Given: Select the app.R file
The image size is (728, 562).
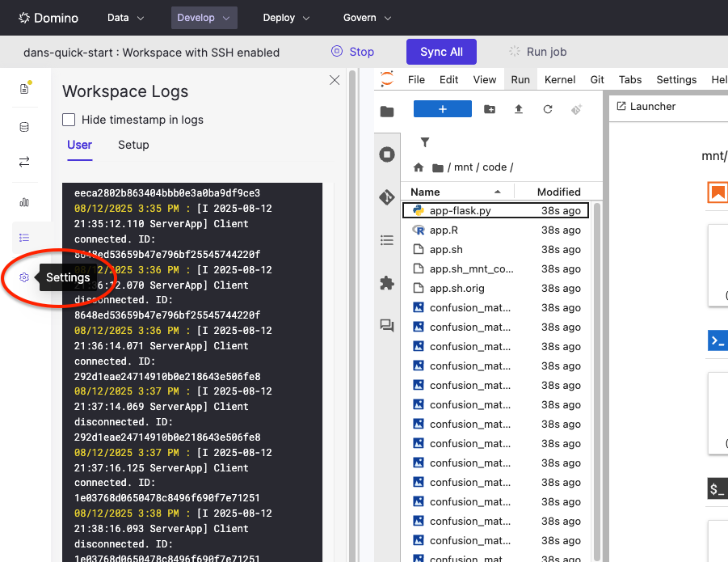Looking at the screenshot, I should [495, 230].
